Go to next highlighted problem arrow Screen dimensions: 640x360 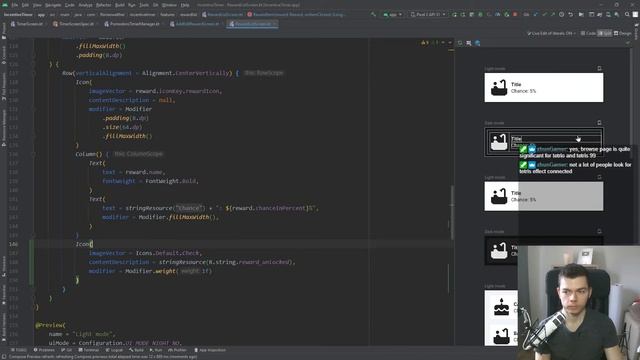point(450,42)
